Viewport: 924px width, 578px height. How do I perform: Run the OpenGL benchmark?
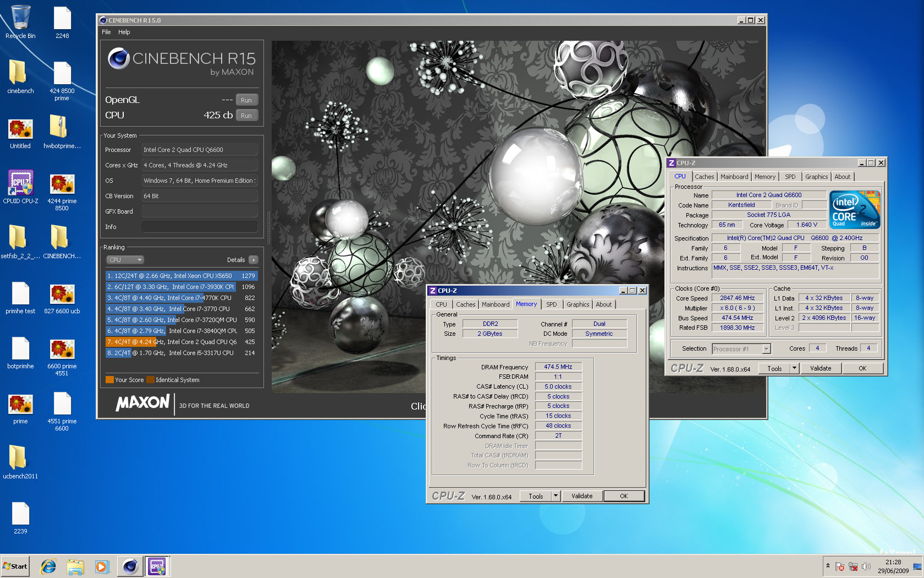pyautogui.click(x=246, y=100)
